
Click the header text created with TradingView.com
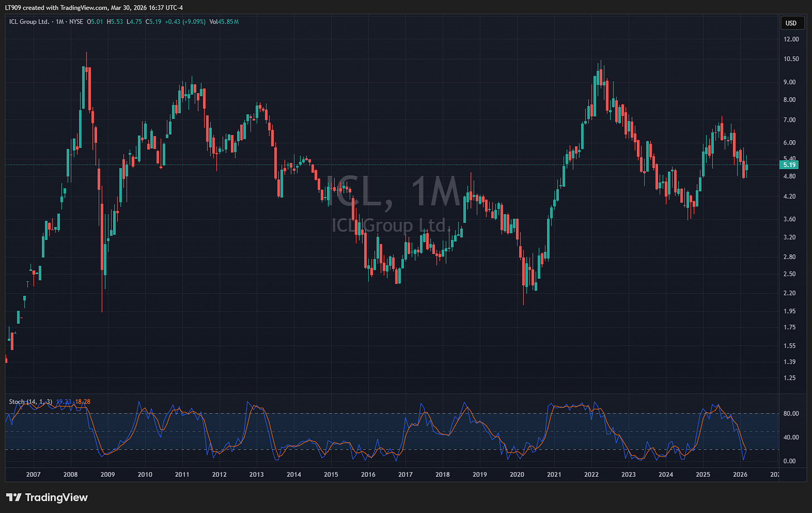tap(69, 7)
